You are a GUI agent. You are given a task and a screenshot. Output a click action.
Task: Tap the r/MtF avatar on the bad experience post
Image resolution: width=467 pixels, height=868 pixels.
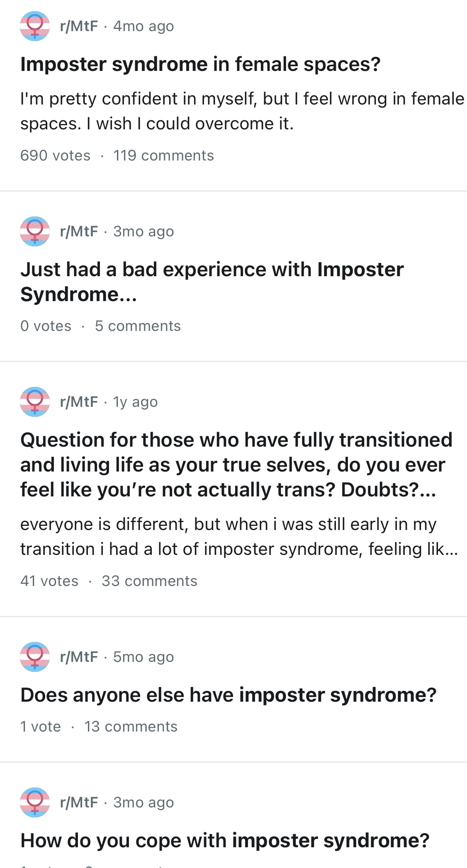35,231
